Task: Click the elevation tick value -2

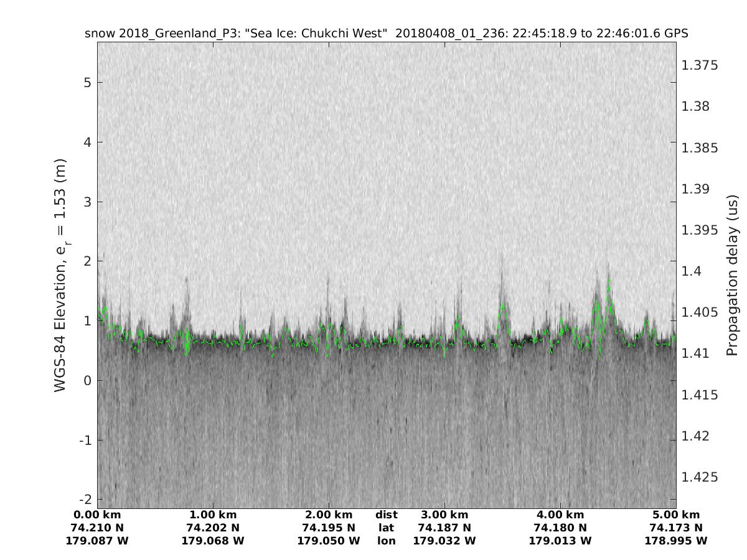Action: point(85,500)
